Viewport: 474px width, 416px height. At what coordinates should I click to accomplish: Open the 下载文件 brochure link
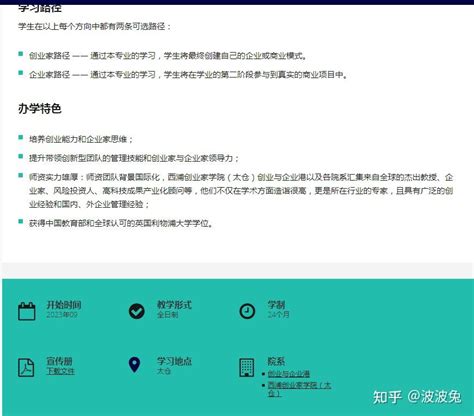click(x=60, y=371)
